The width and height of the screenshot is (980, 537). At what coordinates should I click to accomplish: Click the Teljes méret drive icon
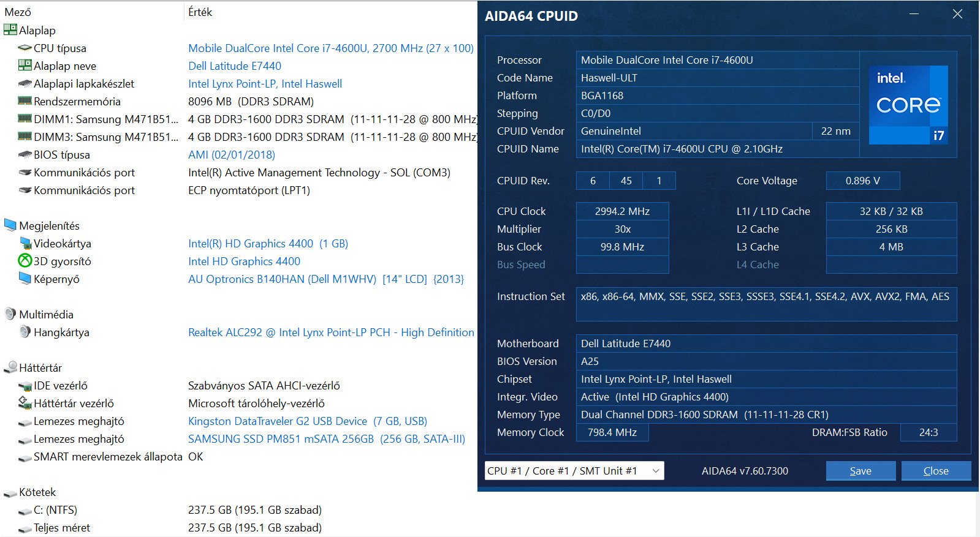[25, 528]
